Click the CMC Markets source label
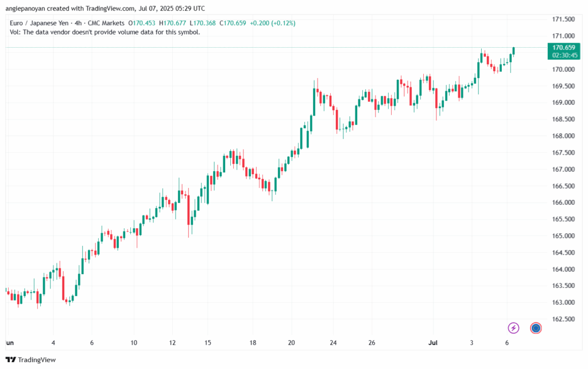Image resolution: width=588 pixels, height=369 pixels. point(106,23)
